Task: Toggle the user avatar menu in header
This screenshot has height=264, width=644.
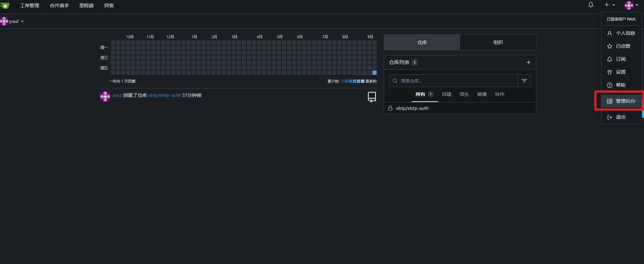Action: 631,5
